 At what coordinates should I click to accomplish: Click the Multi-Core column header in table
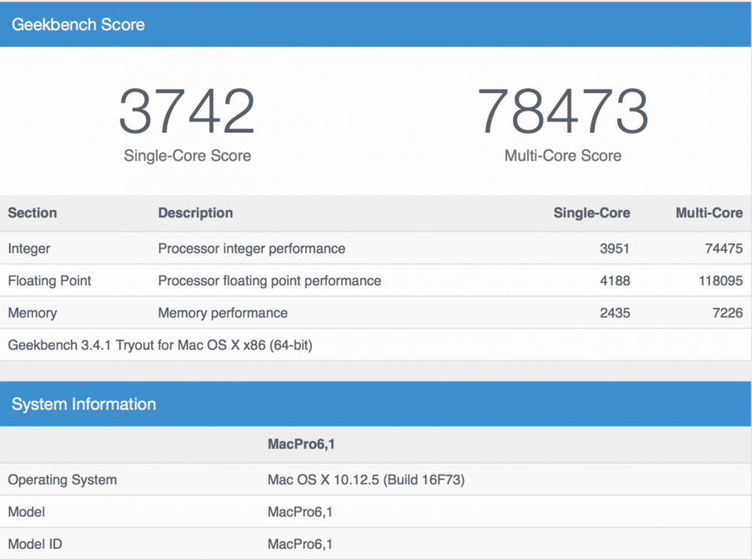pos(708,213)
